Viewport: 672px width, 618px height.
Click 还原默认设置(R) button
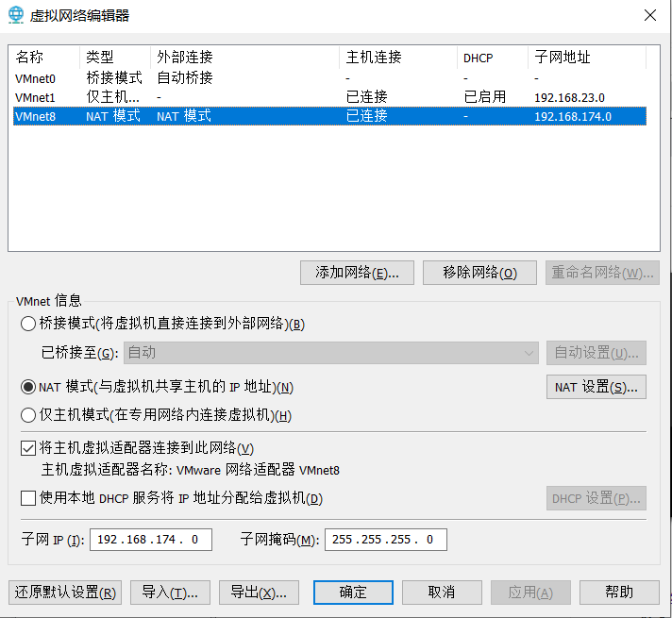point(65,593)
